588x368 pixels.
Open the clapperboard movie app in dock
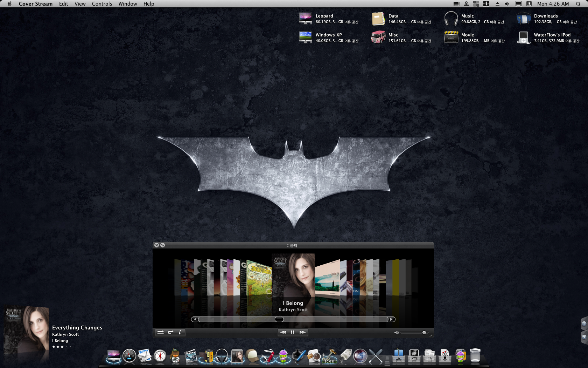click(x=191, y=356)
